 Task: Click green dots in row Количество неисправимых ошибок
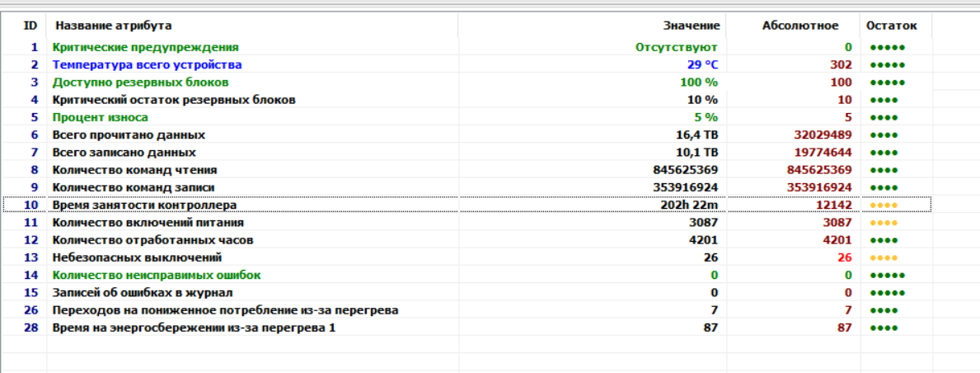click(888, 276)
